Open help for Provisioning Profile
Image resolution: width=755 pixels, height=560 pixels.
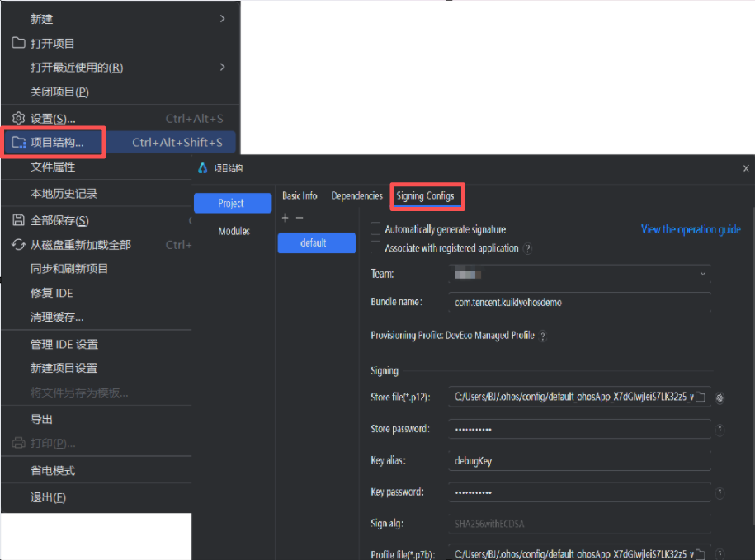tap(543, 336)
